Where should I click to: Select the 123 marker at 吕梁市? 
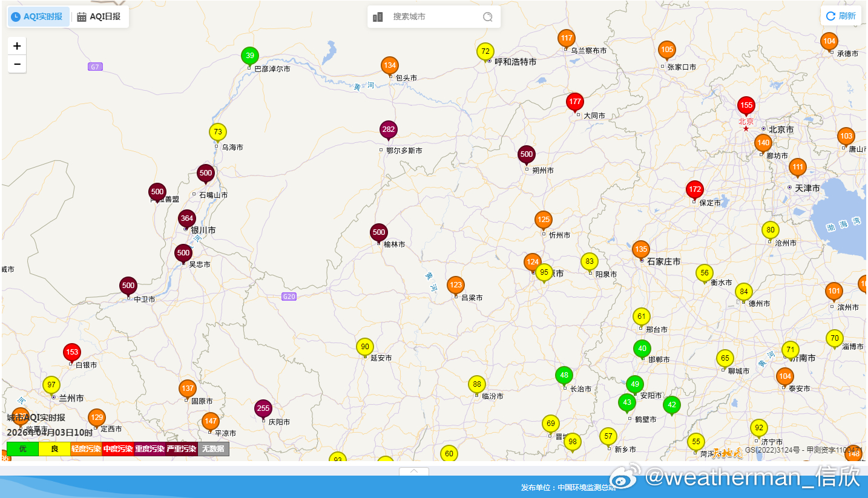point(456,284)
